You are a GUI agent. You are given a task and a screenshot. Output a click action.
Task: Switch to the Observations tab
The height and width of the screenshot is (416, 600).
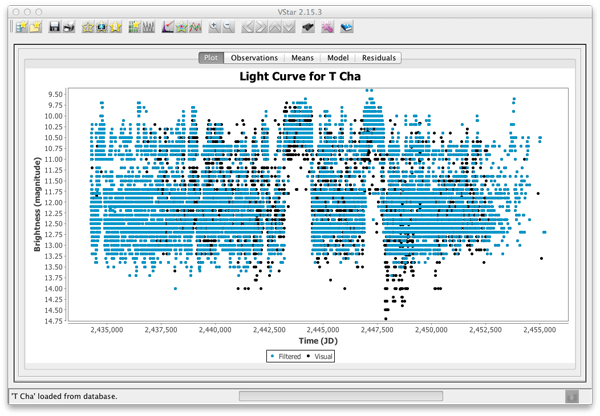coord(254,58)
